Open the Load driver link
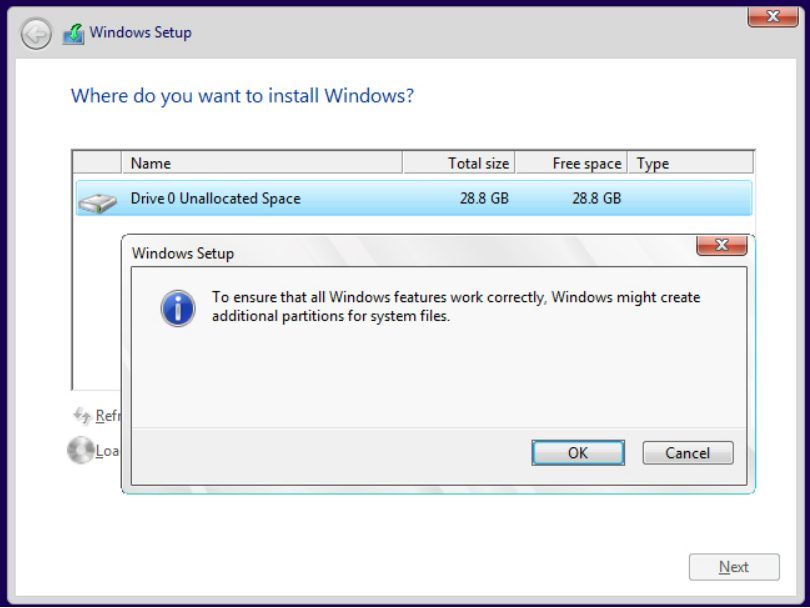The image size is (810, 608). pyautogui.click(x=107, y=451)
